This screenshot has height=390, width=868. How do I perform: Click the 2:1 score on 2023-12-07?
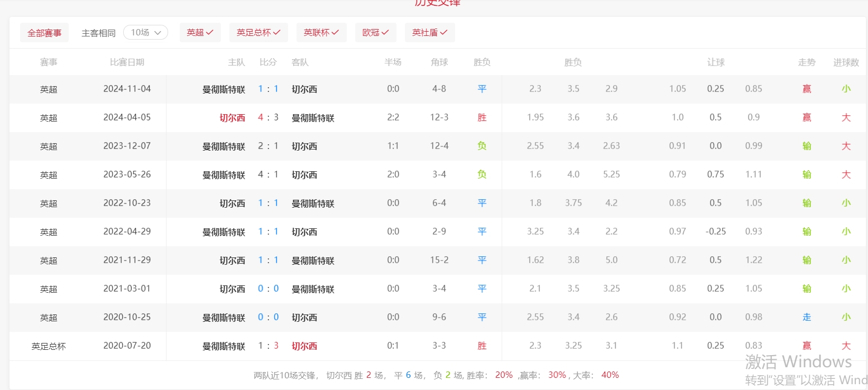coord(268,146)
